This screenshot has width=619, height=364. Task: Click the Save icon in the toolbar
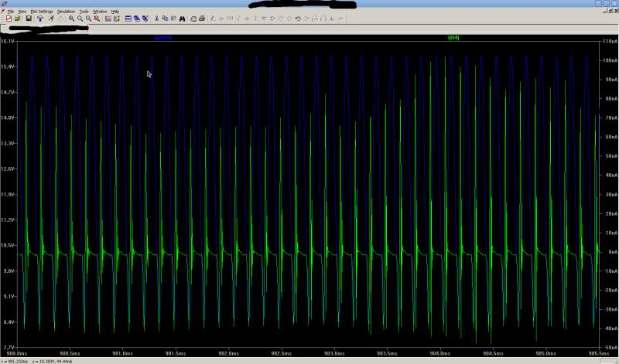[x=28, y=19]
